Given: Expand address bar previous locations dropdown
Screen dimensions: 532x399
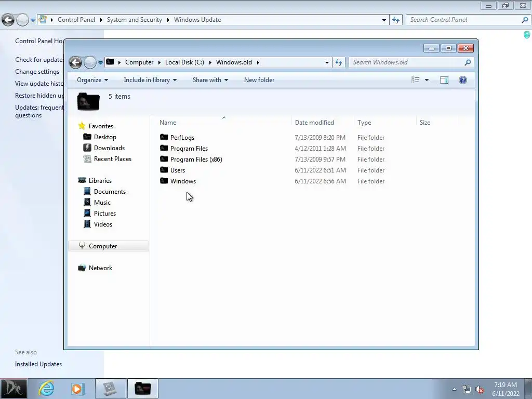Looking at the screenshot, I should [327, 62].
